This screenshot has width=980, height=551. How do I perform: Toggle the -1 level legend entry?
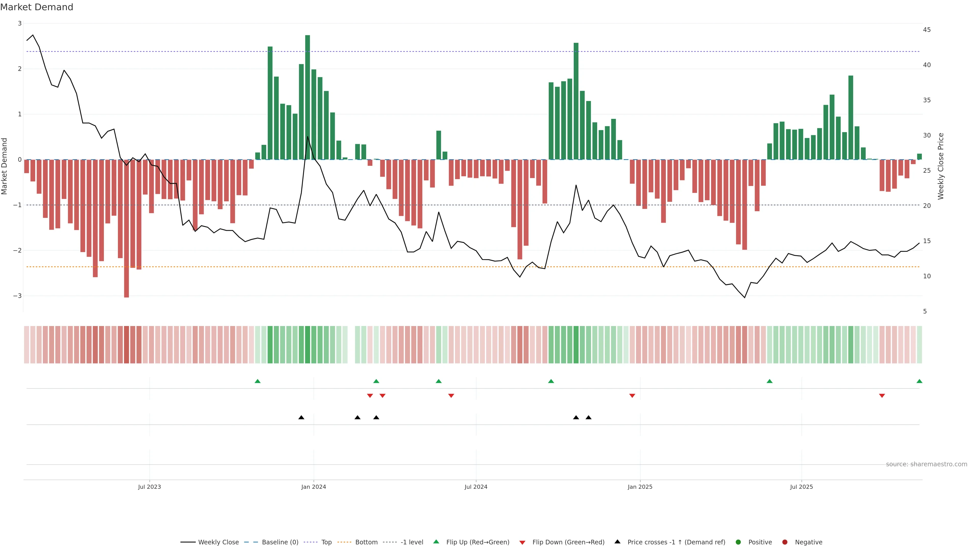tap(412, 542)
